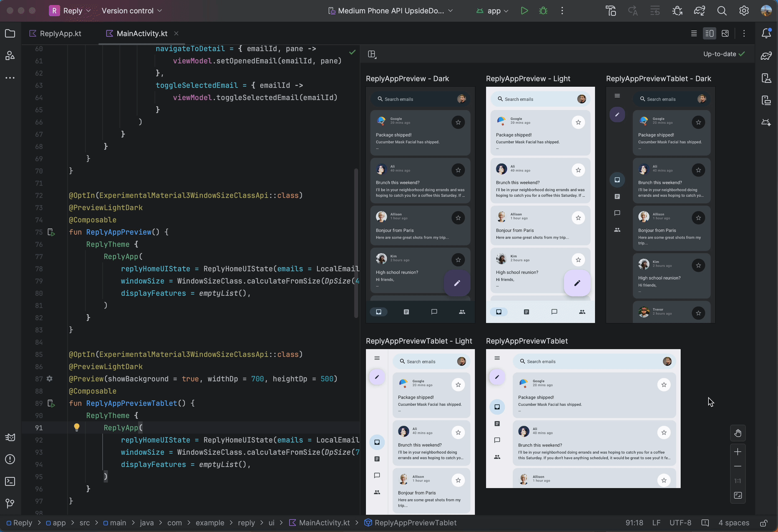
Task: Open the Terminal tool window
Action: [10, 481]
